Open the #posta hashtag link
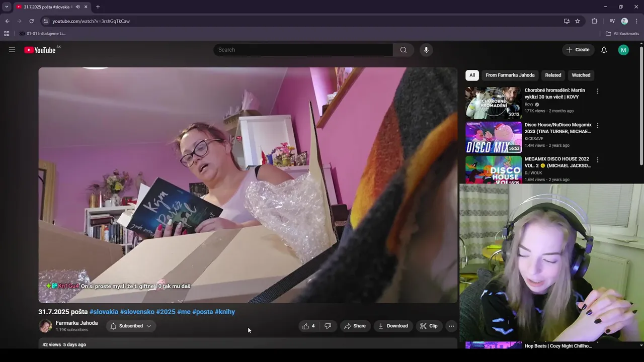The image size is (644, 362). (x=203, y=312)
